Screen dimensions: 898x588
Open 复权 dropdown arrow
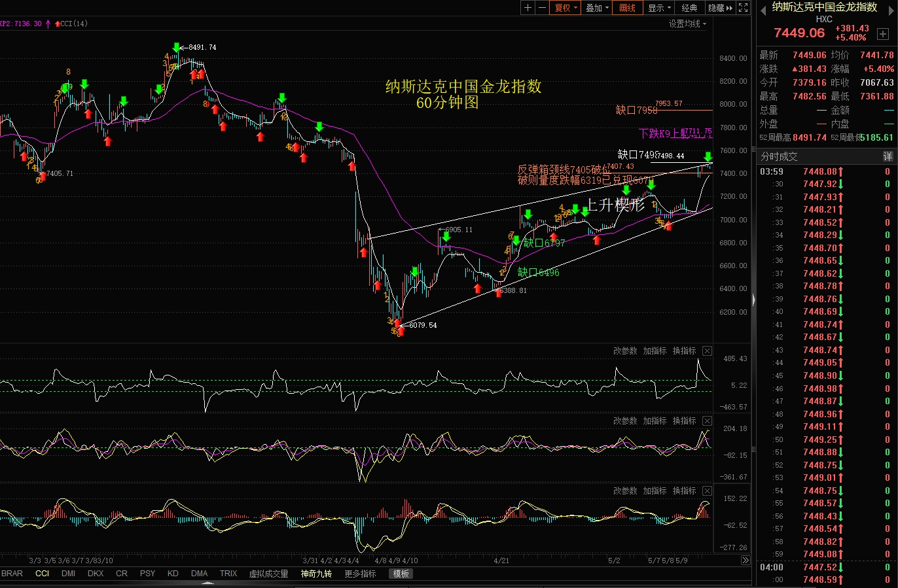pos(575,8)
